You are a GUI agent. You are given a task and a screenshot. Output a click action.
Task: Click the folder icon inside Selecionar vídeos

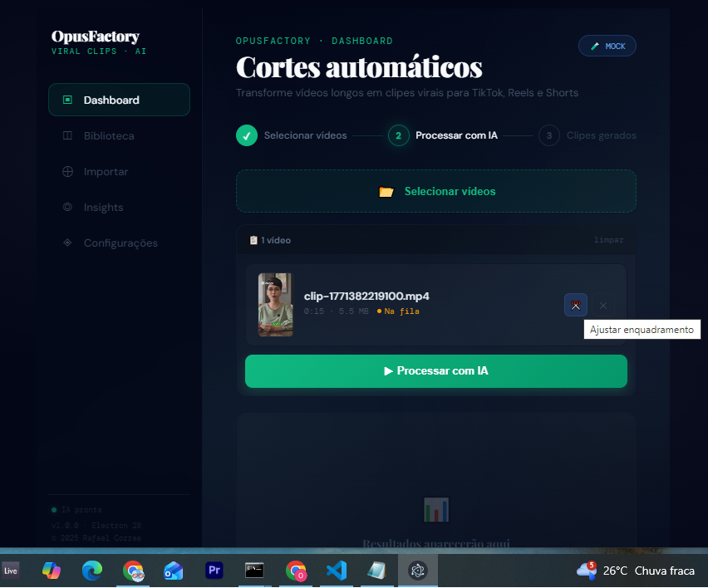(386, 191)
